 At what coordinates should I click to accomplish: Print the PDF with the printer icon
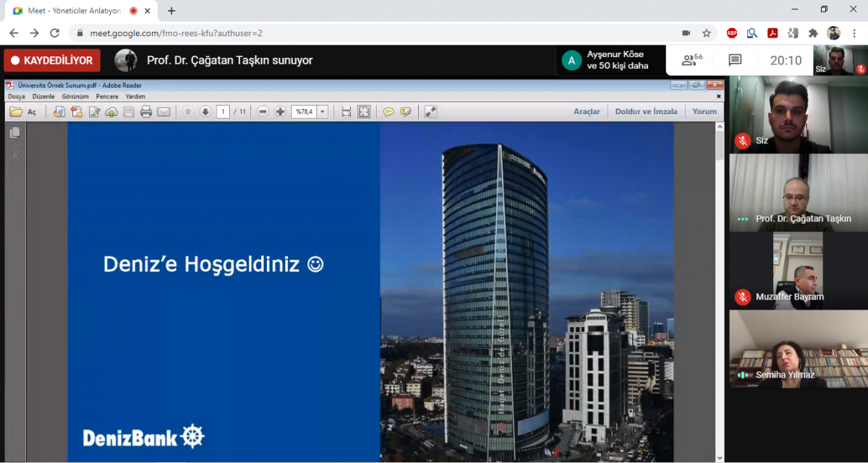[146, 111]
